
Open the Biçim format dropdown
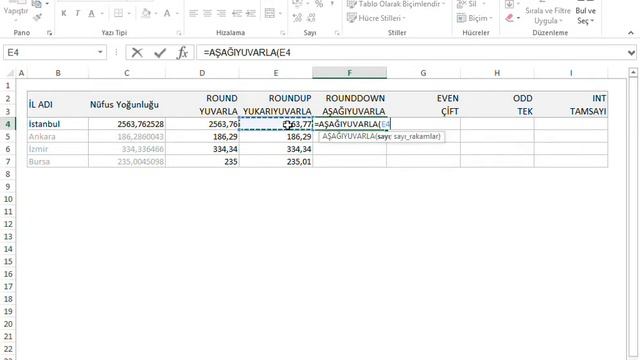click(x=475, y=18)
